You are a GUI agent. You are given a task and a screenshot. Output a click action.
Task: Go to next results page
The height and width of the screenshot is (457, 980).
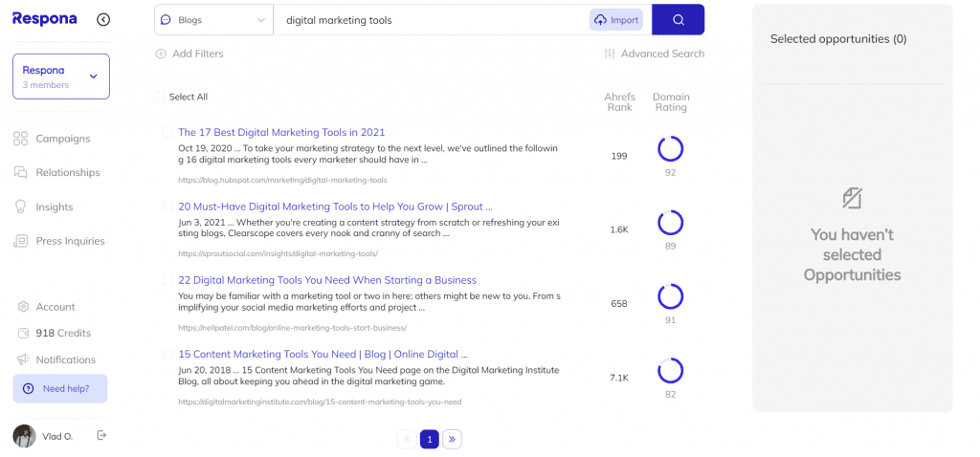pyautogui.click(x=452, y=440)
